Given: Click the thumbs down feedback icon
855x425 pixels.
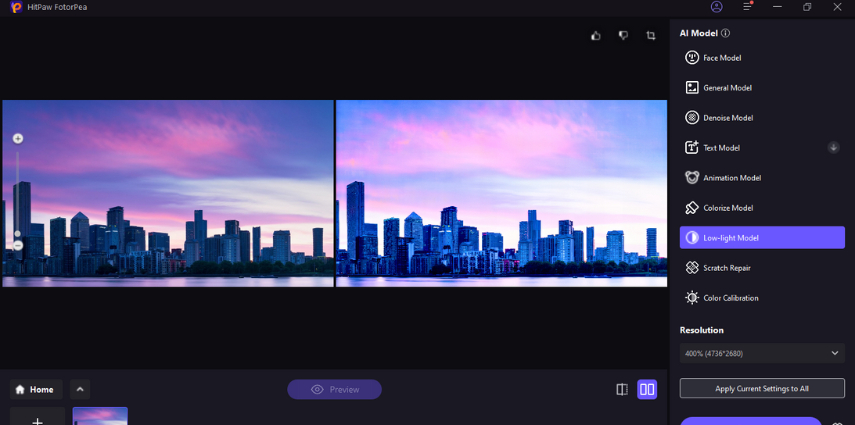Looking at the screenshot, I should [x=623, y=36].
